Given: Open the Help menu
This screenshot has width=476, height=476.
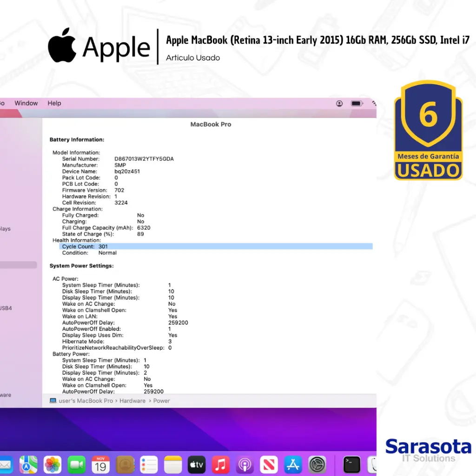Looking at the screenshot, I should 54,103.
